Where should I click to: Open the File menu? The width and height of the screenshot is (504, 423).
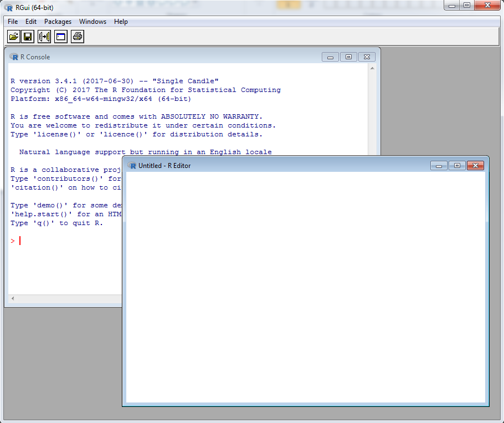point(12,22)
